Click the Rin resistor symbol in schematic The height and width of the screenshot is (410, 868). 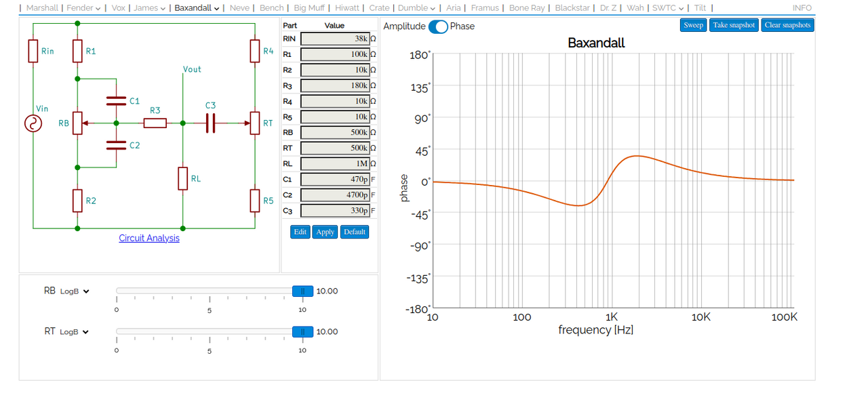[33, 51]
